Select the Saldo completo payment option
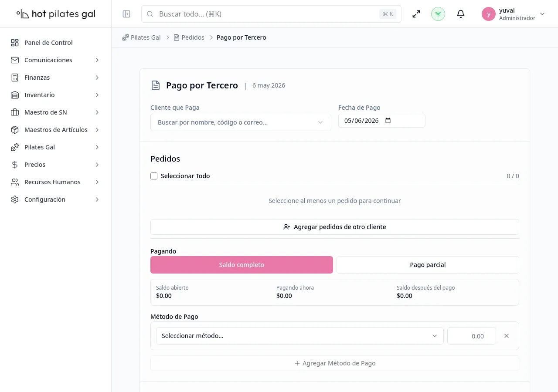Screen dimensions: 558x392 click(x=242, y=265)
